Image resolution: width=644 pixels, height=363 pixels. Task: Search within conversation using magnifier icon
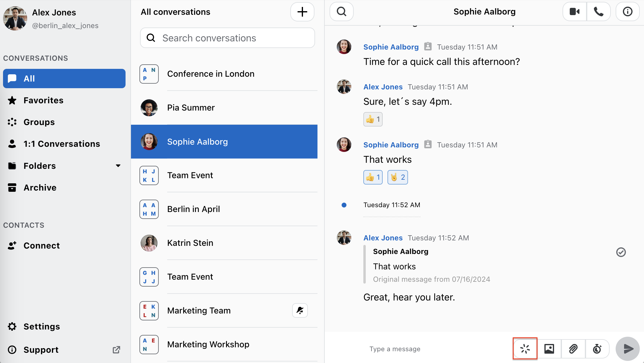click(341, 12)
